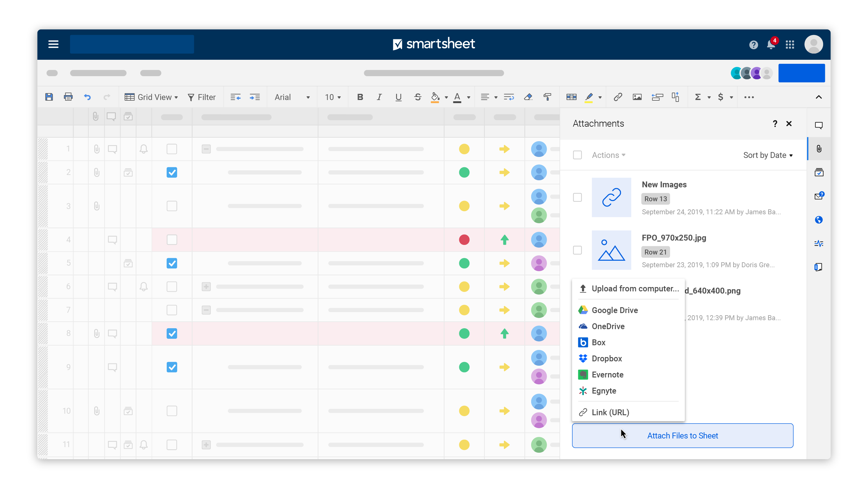Close the Attachments panel
Image resolution: width=868 pixels, height=488 pixels.
coord(788,124)
